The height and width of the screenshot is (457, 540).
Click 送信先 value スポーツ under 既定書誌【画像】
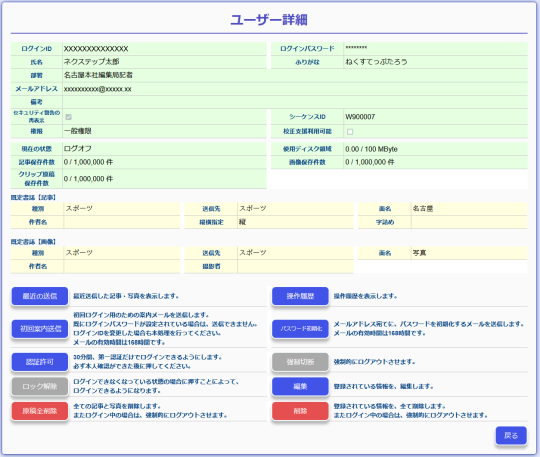[x=253, y=253]
